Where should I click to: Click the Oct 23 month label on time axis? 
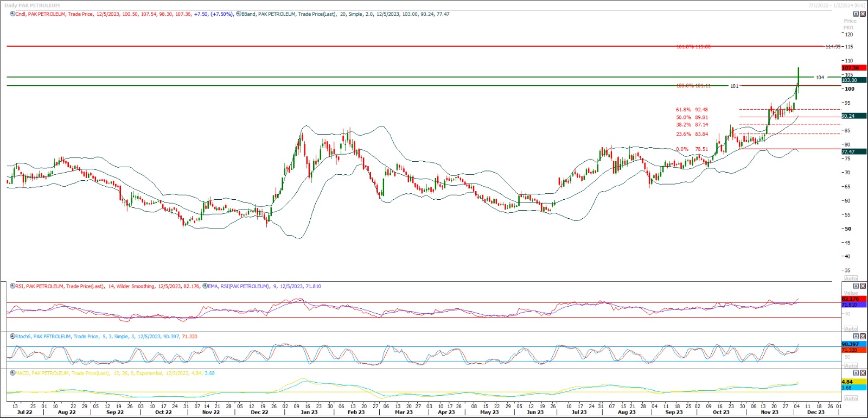tap(721, 412)
